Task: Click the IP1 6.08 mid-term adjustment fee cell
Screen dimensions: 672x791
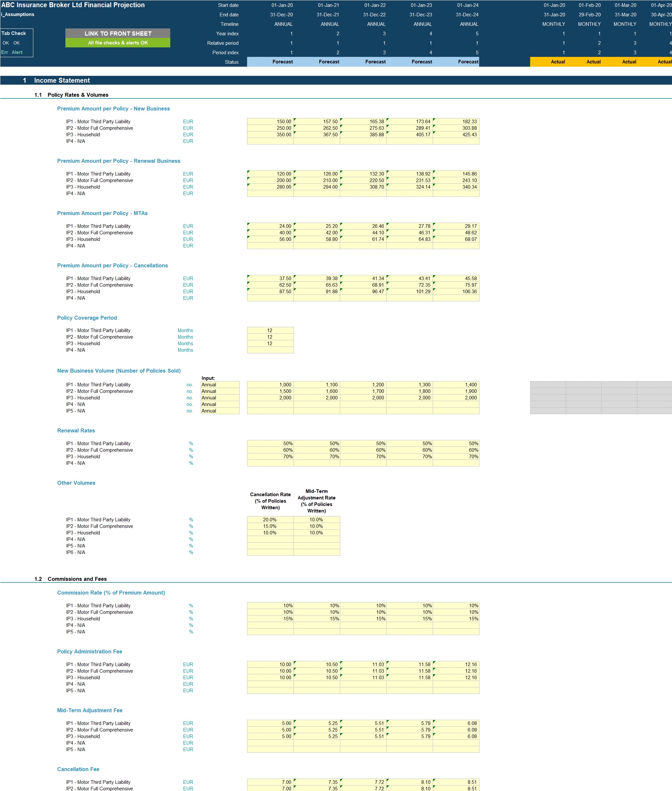Action: (456, 723)
